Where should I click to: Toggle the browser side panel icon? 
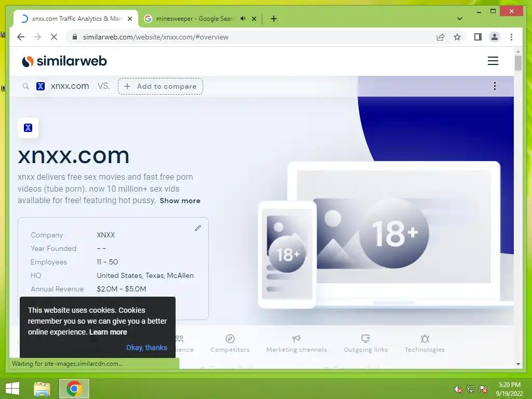(x=478, y=37)
